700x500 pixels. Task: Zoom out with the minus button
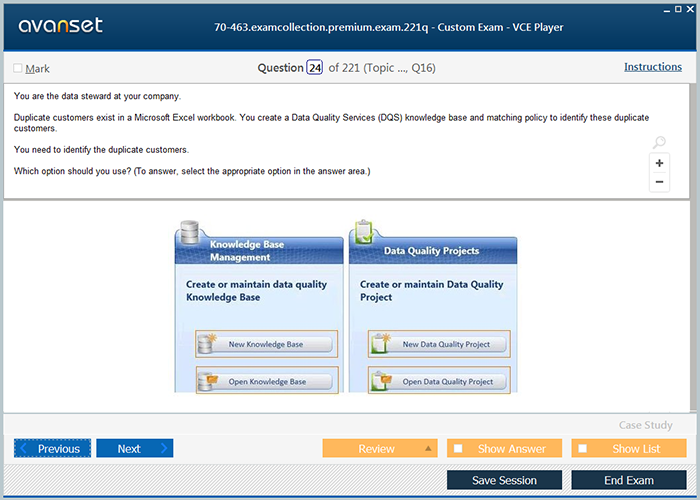pos(659,182)
